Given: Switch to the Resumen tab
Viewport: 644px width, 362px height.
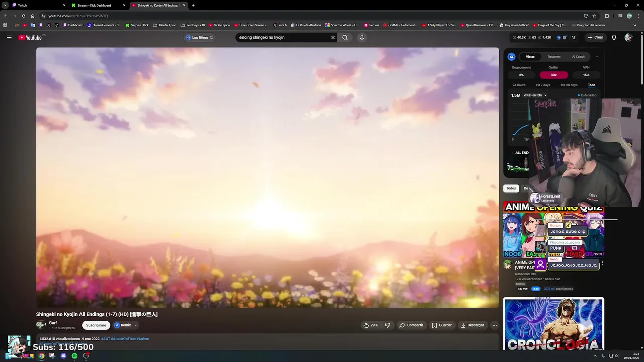Looking at the screenshot, I should (554, 57).
